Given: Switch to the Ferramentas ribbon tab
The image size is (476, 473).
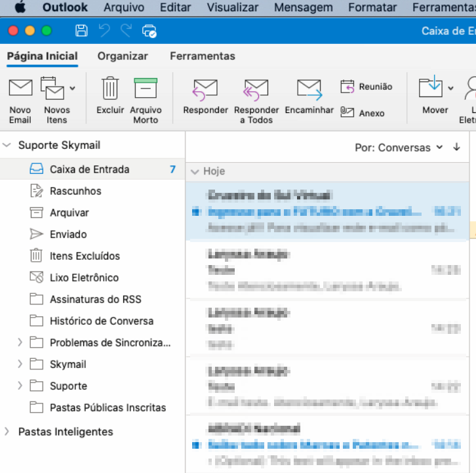Looking at the screenshot, I should click(203, 56).
